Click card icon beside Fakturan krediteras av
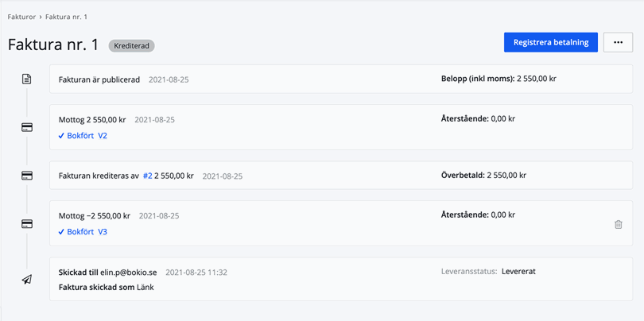This screenshot has height=321, width=644. 27,176
